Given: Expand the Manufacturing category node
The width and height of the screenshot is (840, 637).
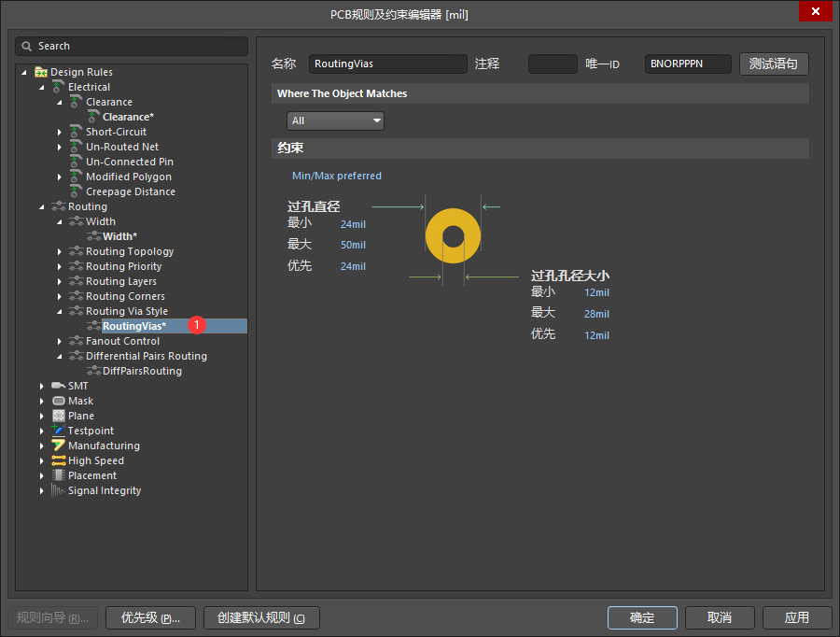Looking at the screenshot, I should (x=42, y=446).
